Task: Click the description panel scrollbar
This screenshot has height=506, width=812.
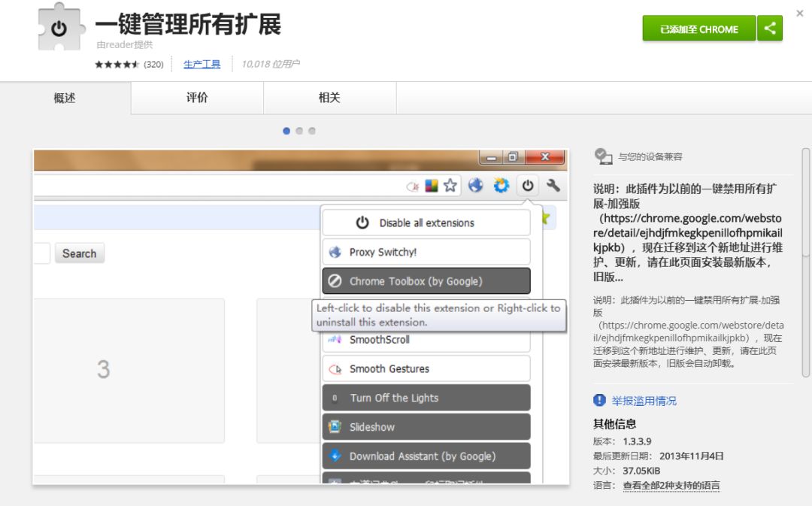Action: tap(806, 262)
